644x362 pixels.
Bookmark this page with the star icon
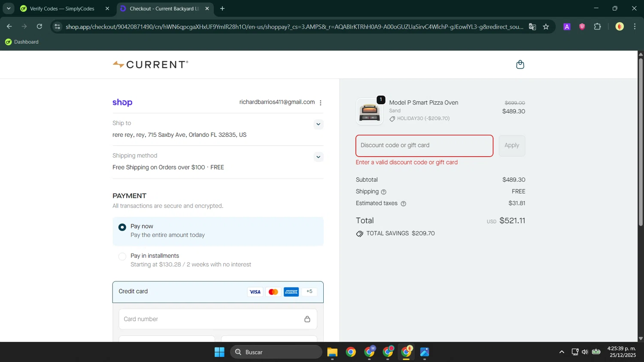pyautogui.click(x=546, y=27)
